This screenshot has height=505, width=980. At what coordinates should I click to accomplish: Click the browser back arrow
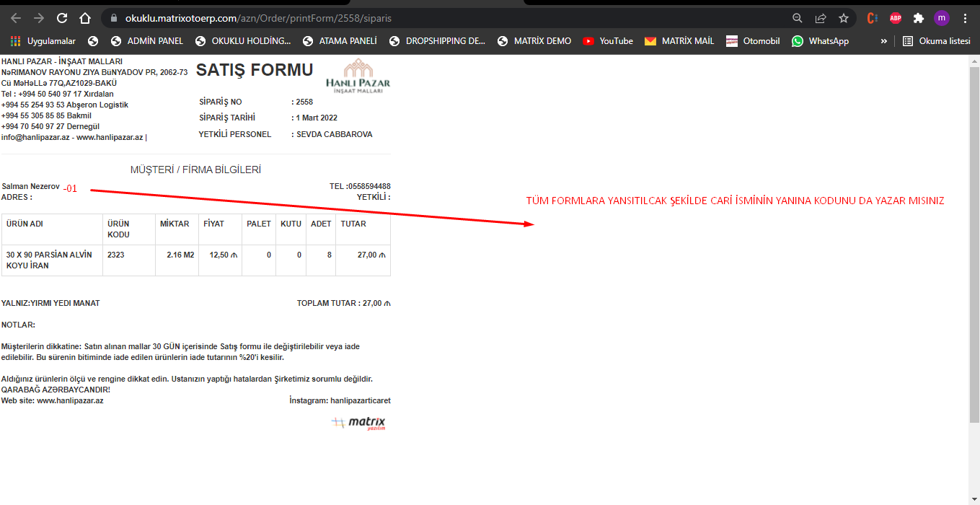pyautogui.click(x=16, y=18)
